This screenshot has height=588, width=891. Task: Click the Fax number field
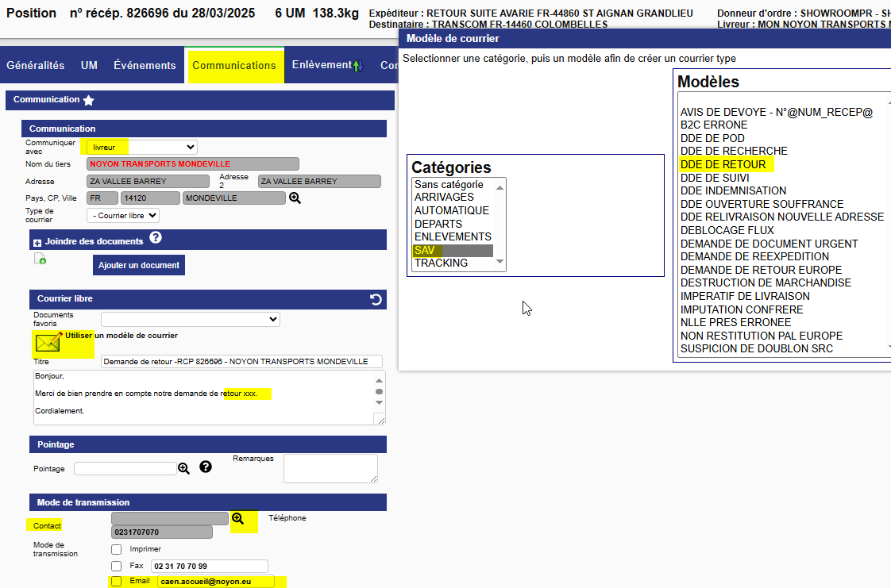pyautogui.click(x=209, y=567)
